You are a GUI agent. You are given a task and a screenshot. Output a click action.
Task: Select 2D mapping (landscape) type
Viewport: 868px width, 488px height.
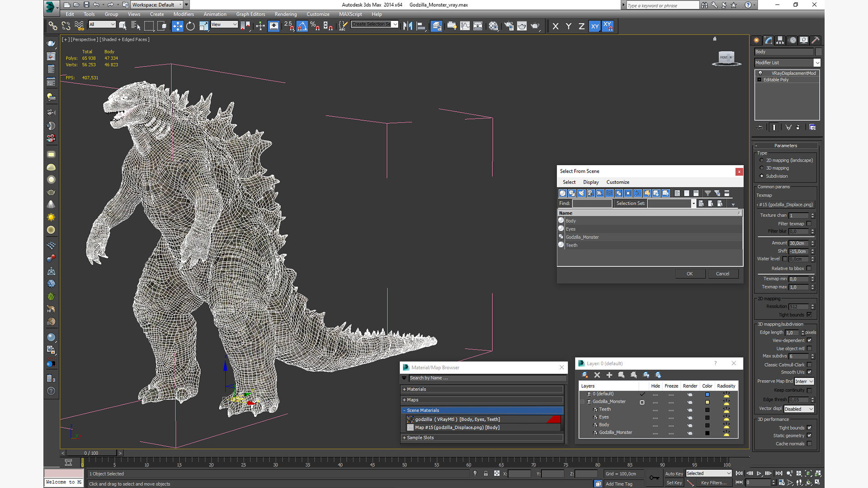(x=762, y=160)
